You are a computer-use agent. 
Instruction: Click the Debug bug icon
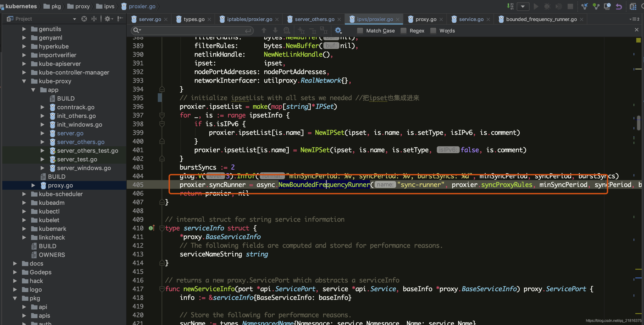click(547, 6)
